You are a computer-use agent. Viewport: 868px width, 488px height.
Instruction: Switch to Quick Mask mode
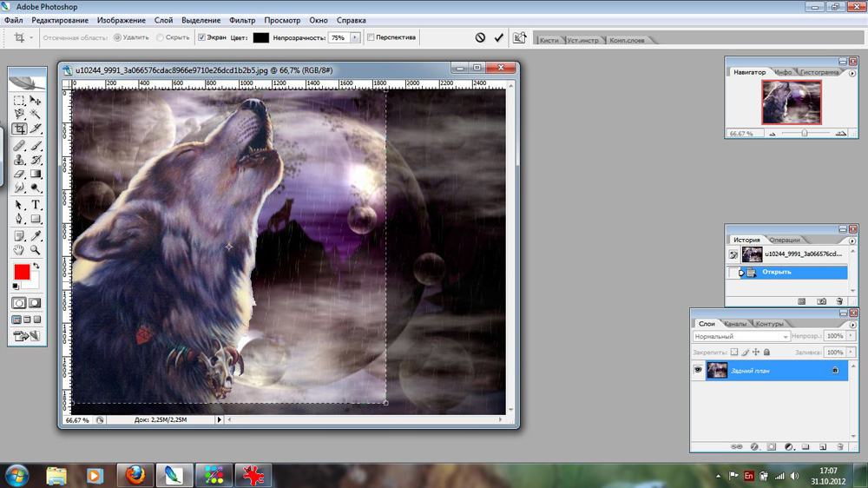(x=35, y=303)
